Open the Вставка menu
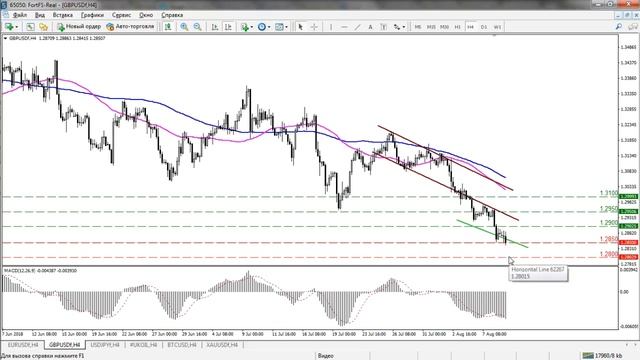Image resolution: width=640 pixels, height=360 pixels. pyautogui.click(x=62, y=15)
